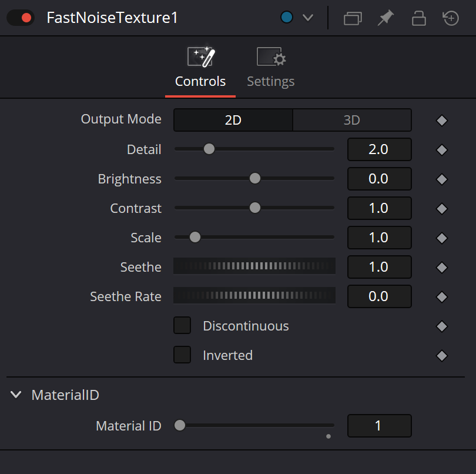Add keyframe for Detail
This screenshot has height=474, width=476.
pos(442,150)
